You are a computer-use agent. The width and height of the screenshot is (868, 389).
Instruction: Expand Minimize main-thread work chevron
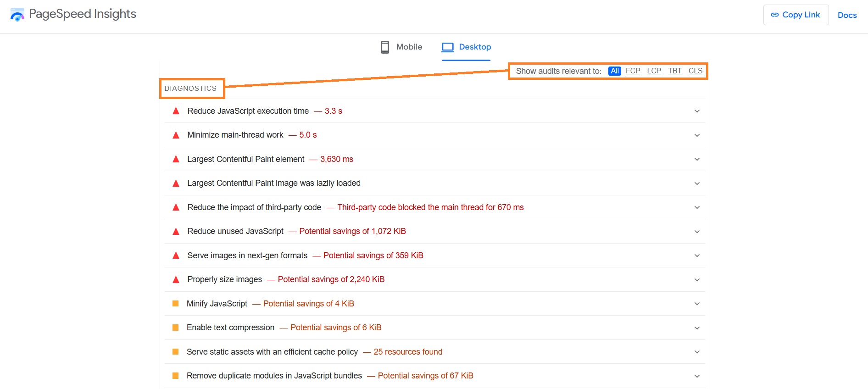point(697,135)
